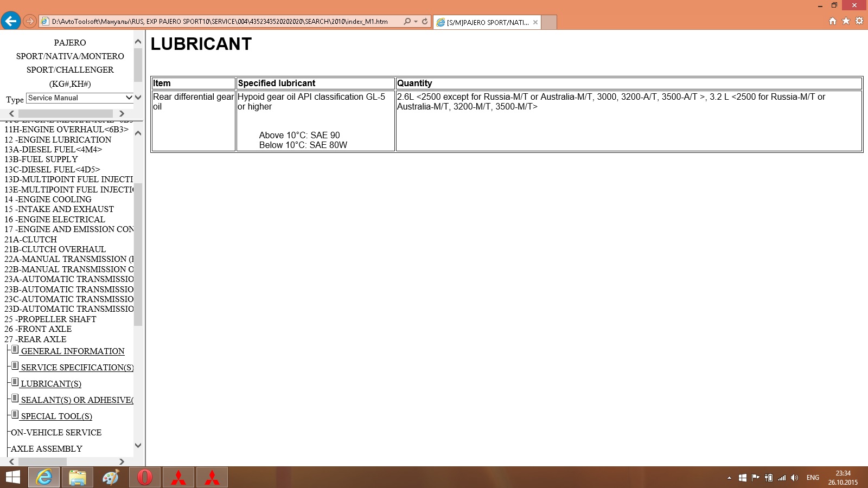Open second Mitsubishi app in taskbar
This screenshot has width=868, height=488.
click(x=212, y=477)
